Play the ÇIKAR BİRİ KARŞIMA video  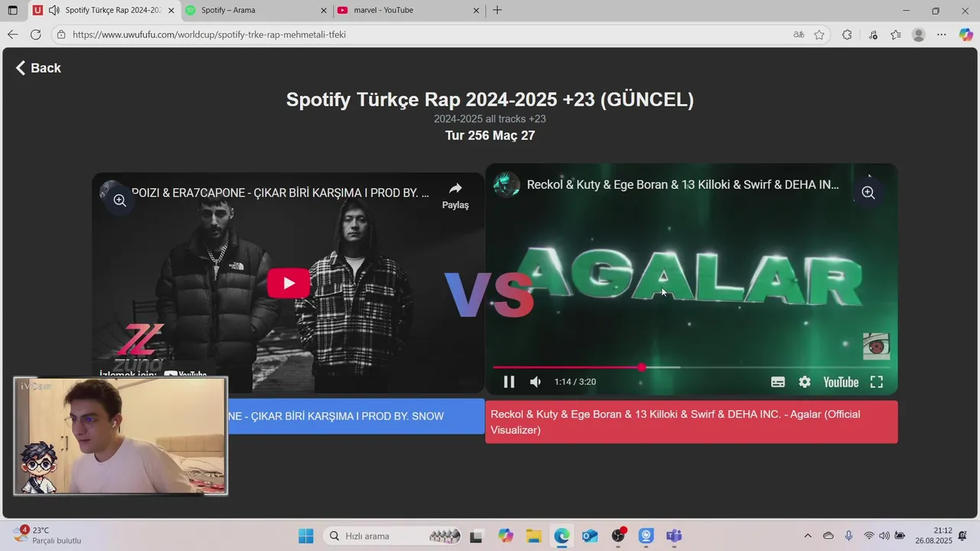[289, 283]
